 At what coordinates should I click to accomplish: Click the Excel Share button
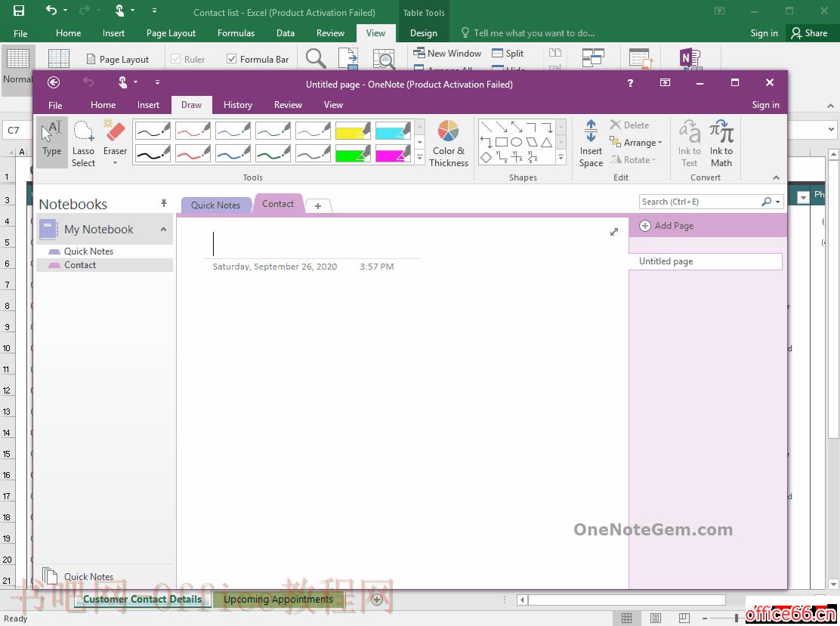click(x=810, y=33)
